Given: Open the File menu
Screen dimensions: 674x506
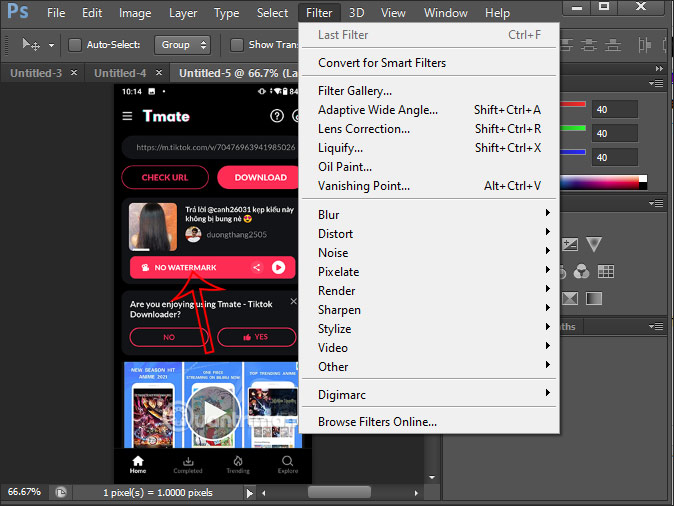Looking at the screenshot, I should (x=56, y=13).
